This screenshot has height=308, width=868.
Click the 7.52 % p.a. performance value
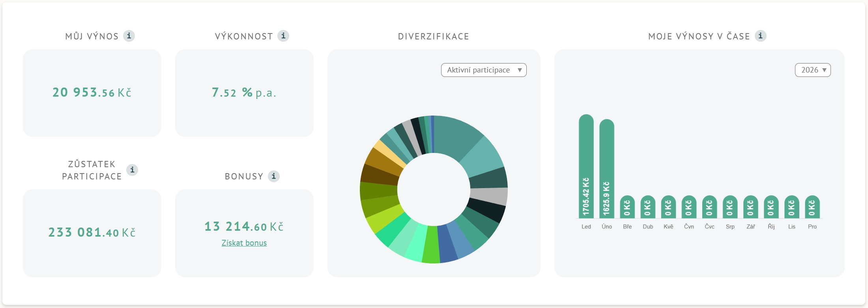pos(244,93)
